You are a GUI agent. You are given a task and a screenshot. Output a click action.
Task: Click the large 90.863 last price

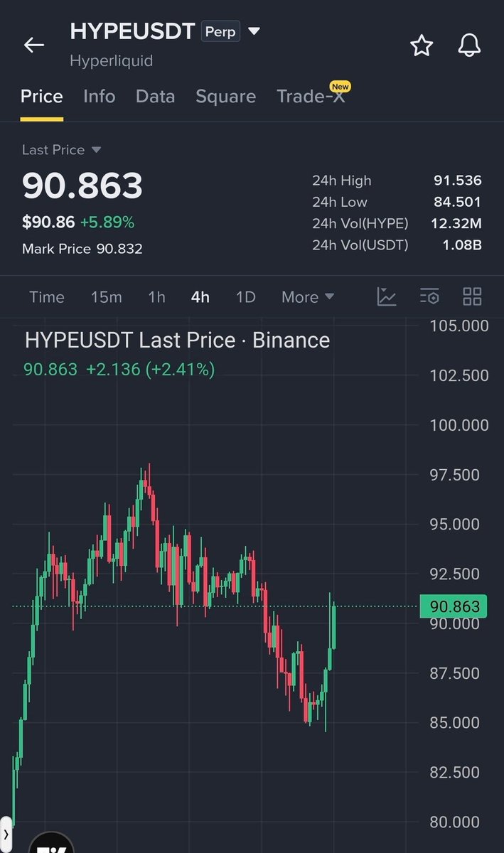(82, 186)
